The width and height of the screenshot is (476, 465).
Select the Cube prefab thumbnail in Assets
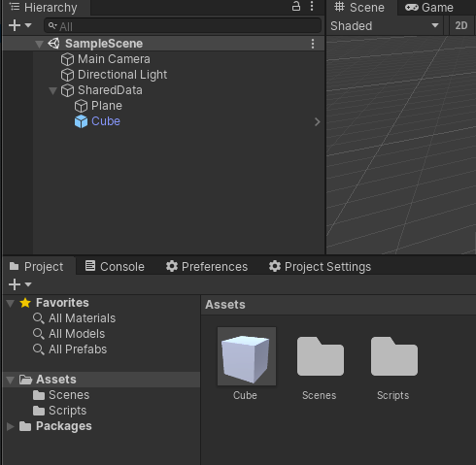(x=247, y=356)
